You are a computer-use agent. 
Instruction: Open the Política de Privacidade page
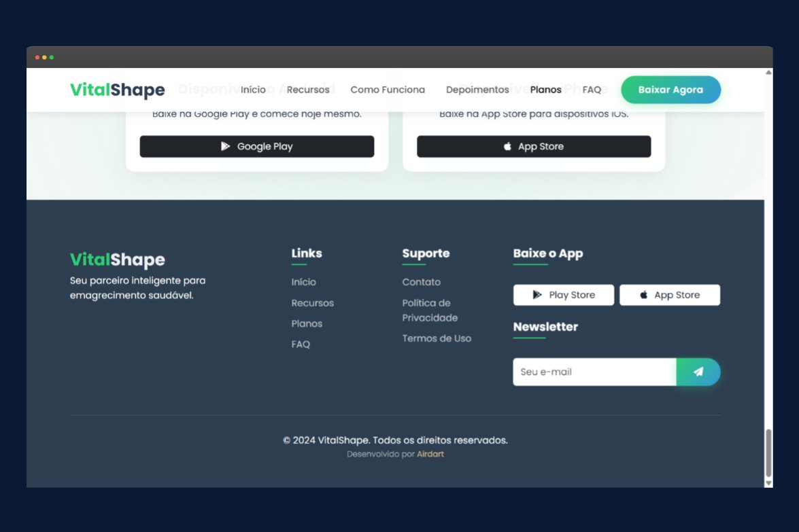430,310
